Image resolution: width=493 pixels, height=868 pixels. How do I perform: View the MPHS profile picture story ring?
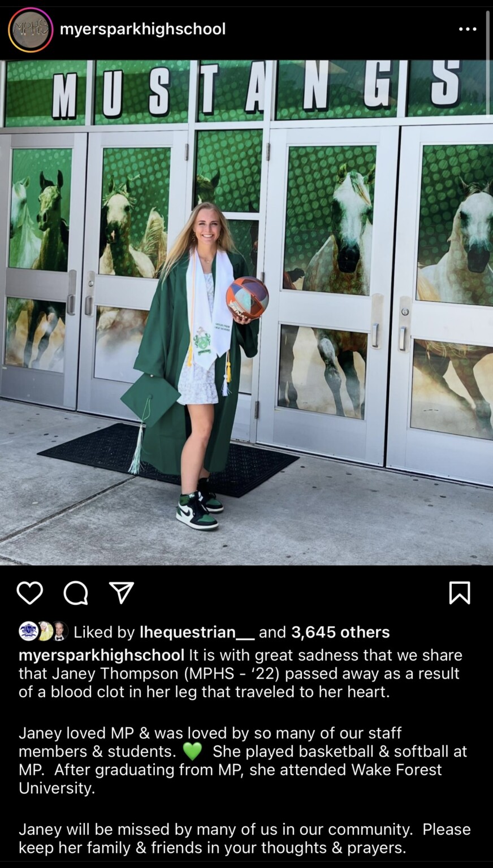(31, 29)
